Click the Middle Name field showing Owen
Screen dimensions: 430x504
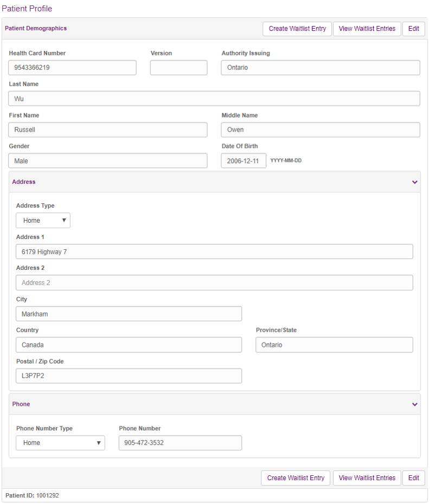click(320, 130)
